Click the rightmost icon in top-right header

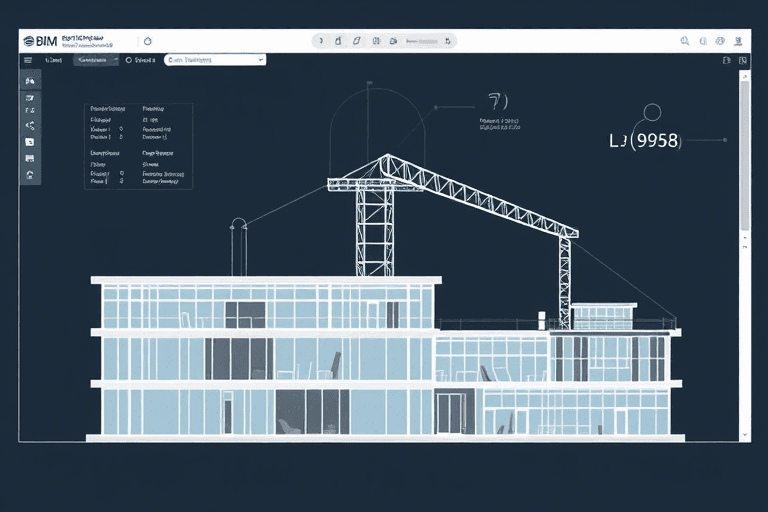[x=739, y=41]
